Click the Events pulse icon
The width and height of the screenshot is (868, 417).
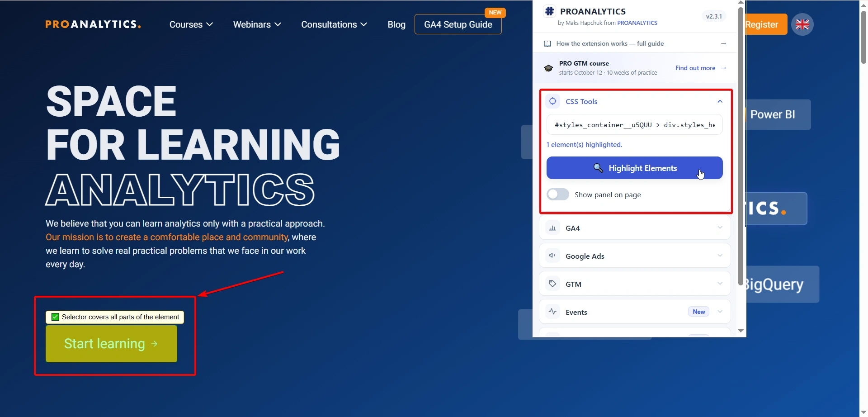[552, 312]
